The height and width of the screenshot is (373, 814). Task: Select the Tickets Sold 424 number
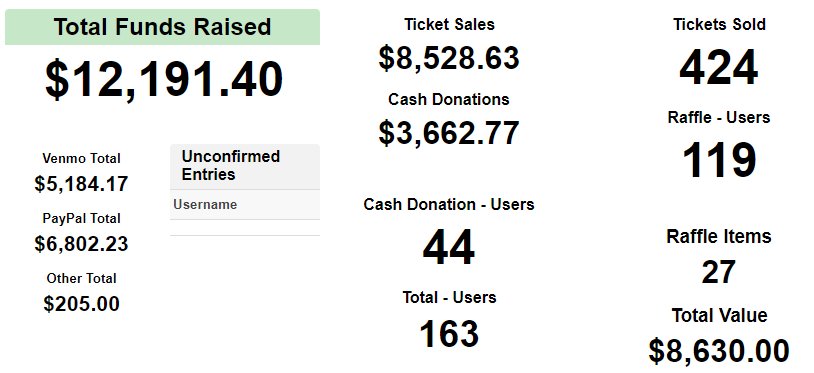tap(719, 68)
